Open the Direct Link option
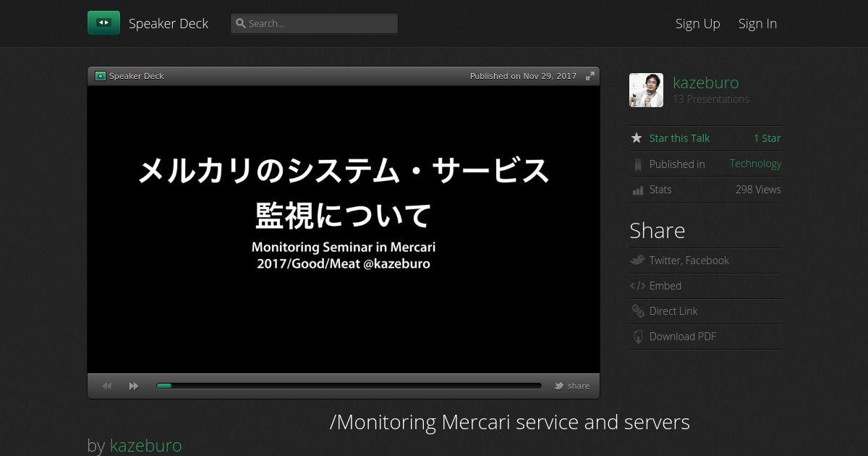The image size is (868, 456). 673,311
